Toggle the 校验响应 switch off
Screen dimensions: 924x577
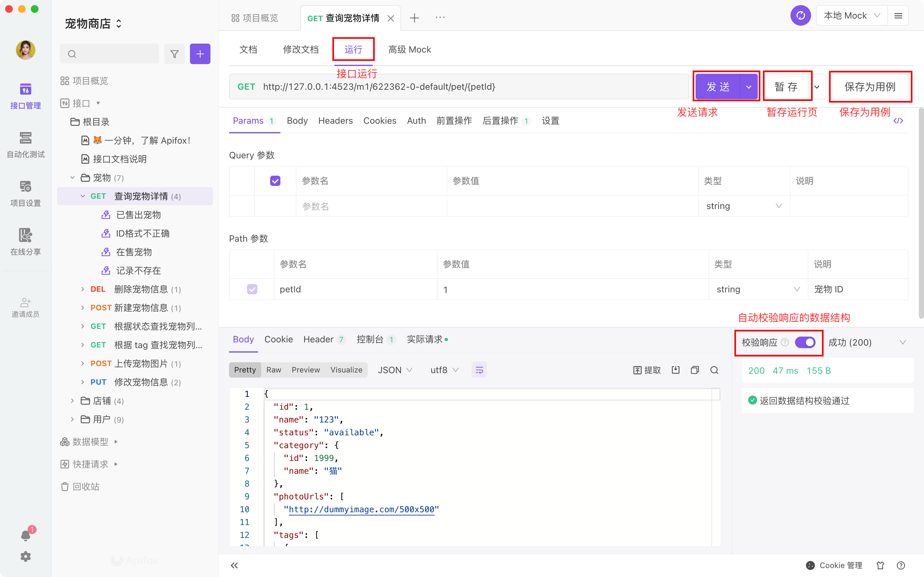(x=806, y=343)
